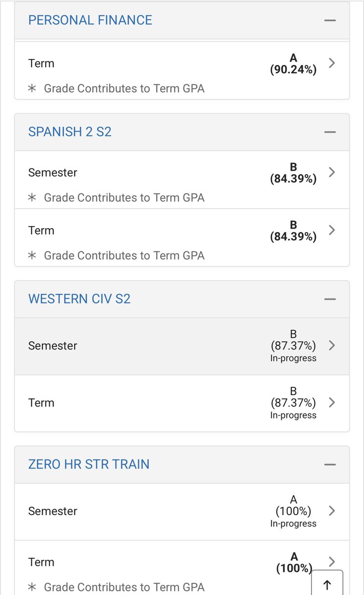Collapse the WESTERN CIV S2 section
This screenshot has height=595, width=364.
pos(330,299)
